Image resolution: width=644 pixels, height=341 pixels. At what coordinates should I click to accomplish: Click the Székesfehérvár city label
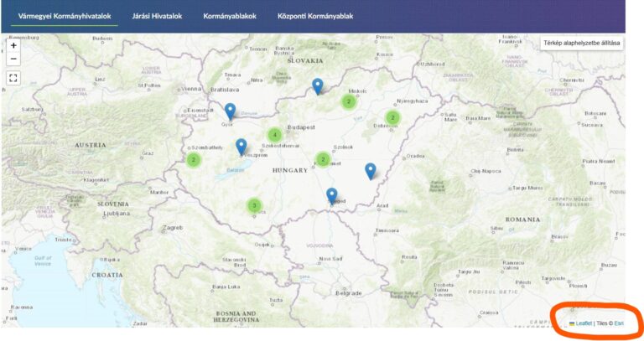tap(281, 146)
